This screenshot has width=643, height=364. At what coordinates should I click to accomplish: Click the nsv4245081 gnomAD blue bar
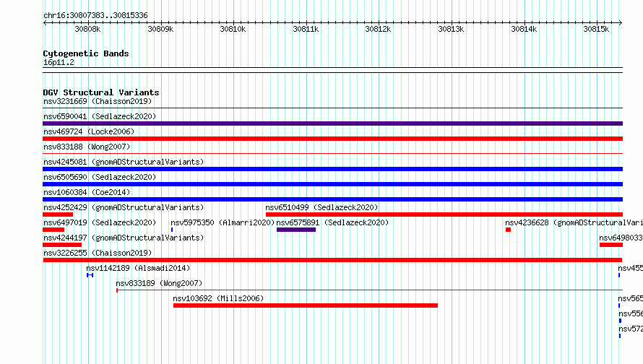[x=332, y=169]
